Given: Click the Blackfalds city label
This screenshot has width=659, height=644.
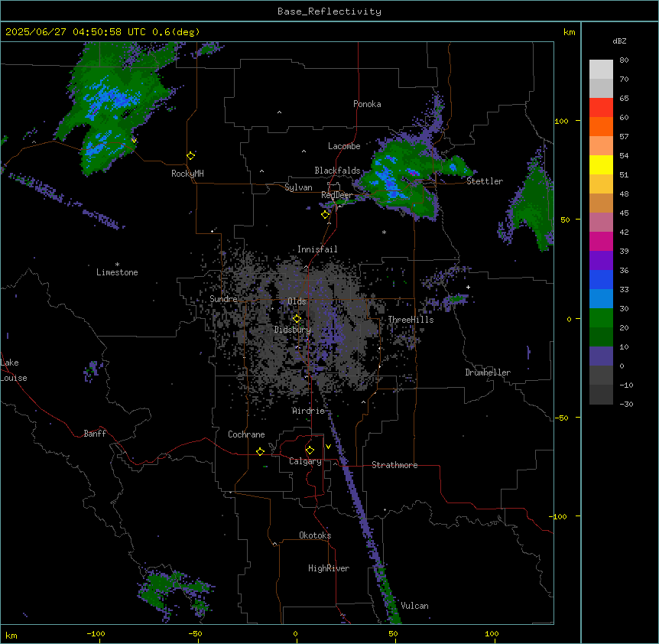Looking at the screenshot, I should point(337,171).
